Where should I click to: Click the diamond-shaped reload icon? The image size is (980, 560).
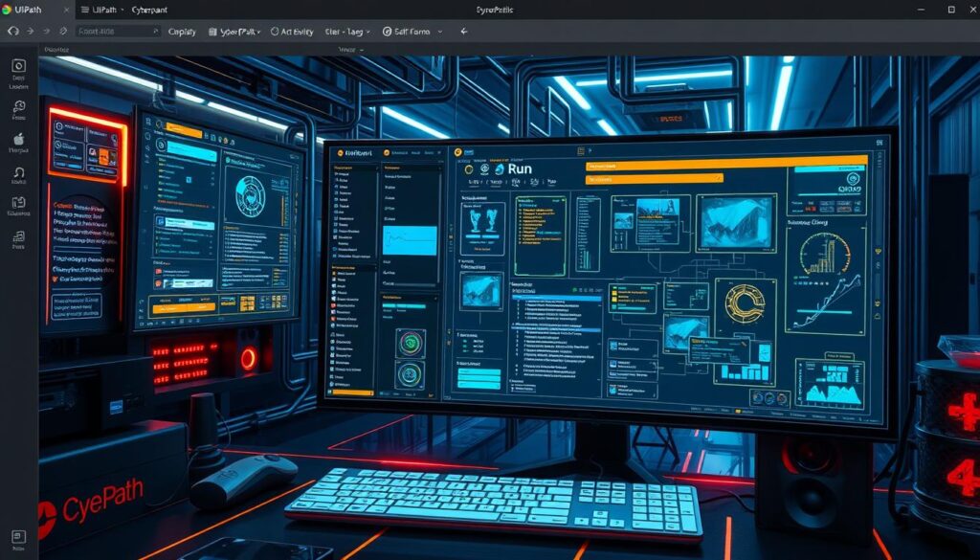[x=63, y=31]
